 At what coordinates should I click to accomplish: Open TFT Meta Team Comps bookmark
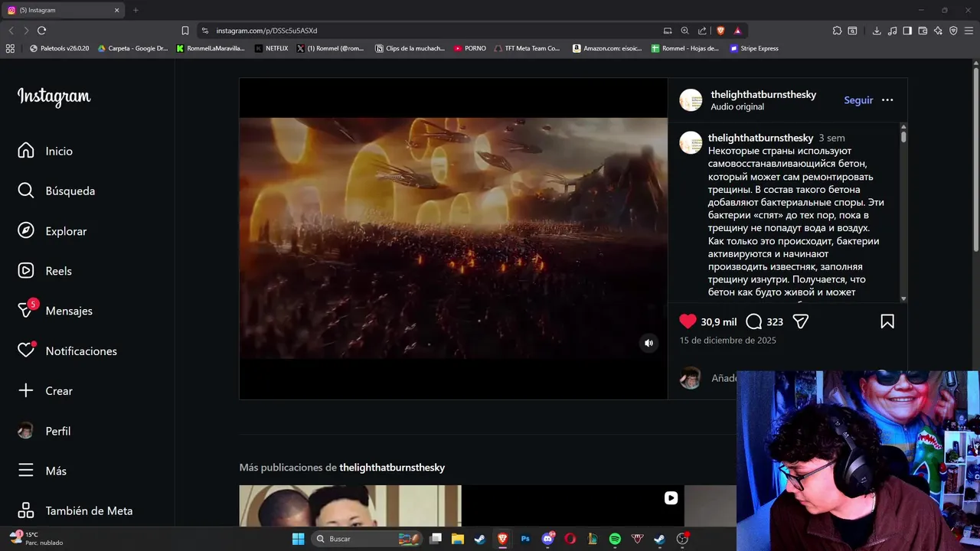(528, 48)
